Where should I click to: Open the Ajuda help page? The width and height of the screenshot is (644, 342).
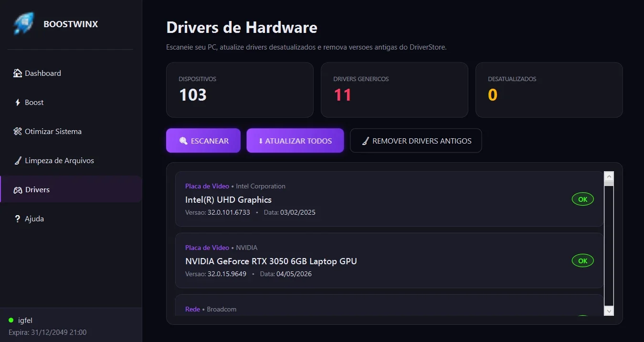pos(71,218)
